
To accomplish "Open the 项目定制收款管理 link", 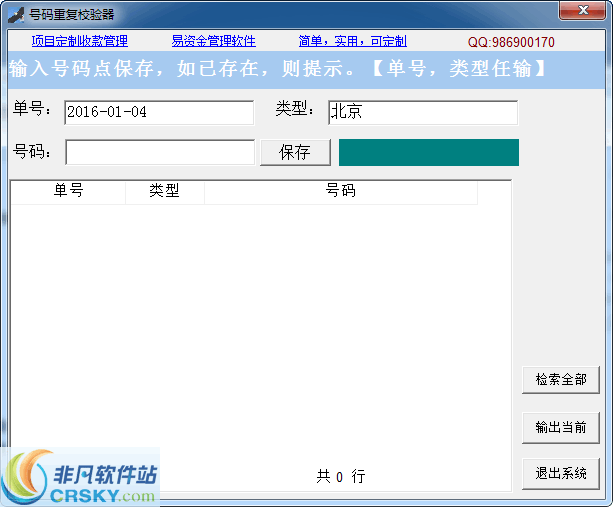I will [80, 41].
